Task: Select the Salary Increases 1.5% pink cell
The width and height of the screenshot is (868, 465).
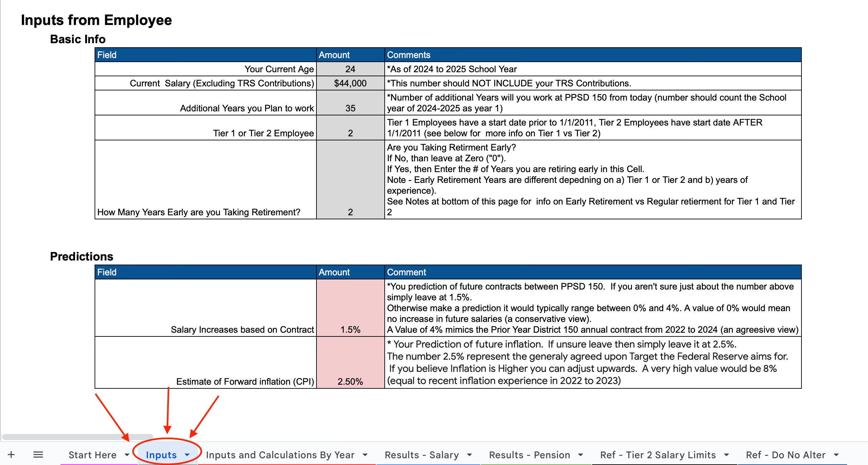Action: tap(350, 308)
